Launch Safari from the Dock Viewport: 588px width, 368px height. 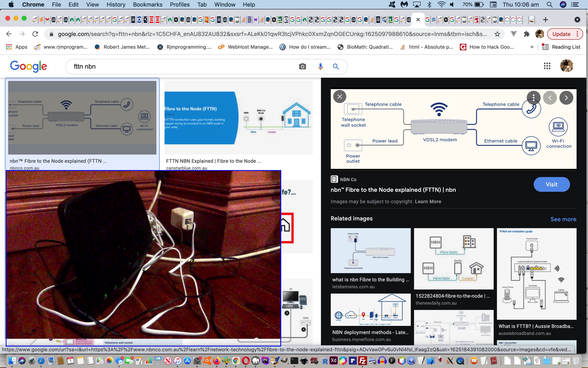pyautogui.click(x=41, y=360)
